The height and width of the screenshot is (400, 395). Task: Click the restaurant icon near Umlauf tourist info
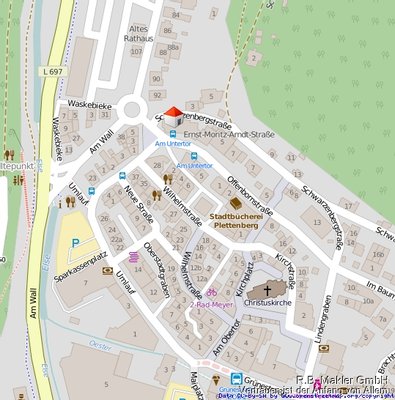point(70,202)
